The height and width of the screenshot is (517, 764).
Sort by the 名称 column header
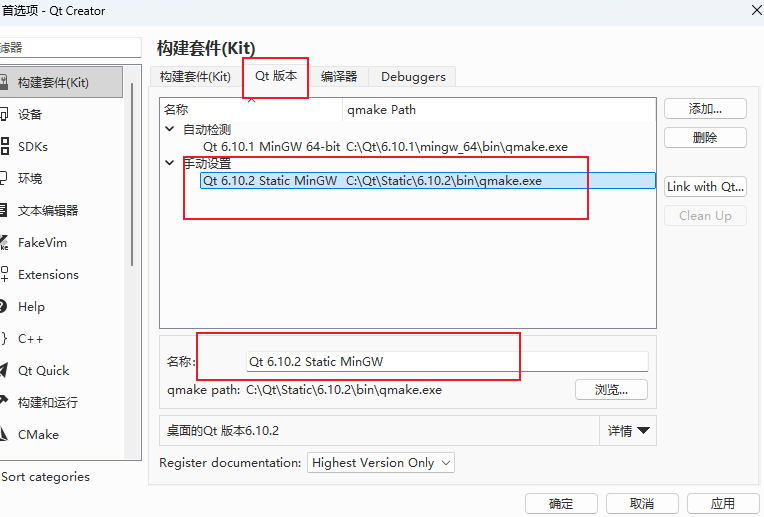pos(251,110)
